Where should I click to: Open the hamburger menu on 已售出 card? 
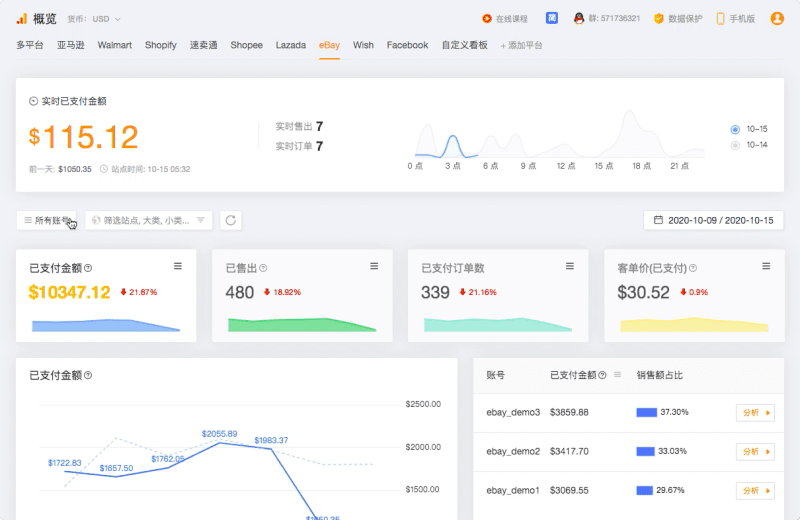(x=374, y=266)
